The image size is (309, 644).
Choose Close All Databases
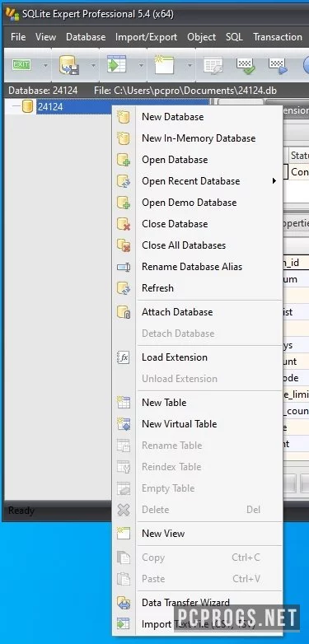click(x=197, y=245)
